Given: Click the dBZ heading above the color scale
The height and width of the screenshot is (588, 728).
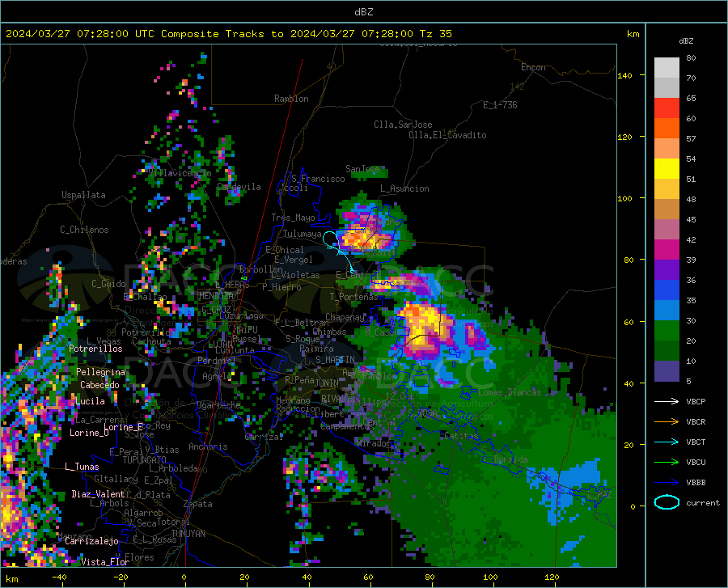Looking at the screenshot, I should click(x=686, y=40).
